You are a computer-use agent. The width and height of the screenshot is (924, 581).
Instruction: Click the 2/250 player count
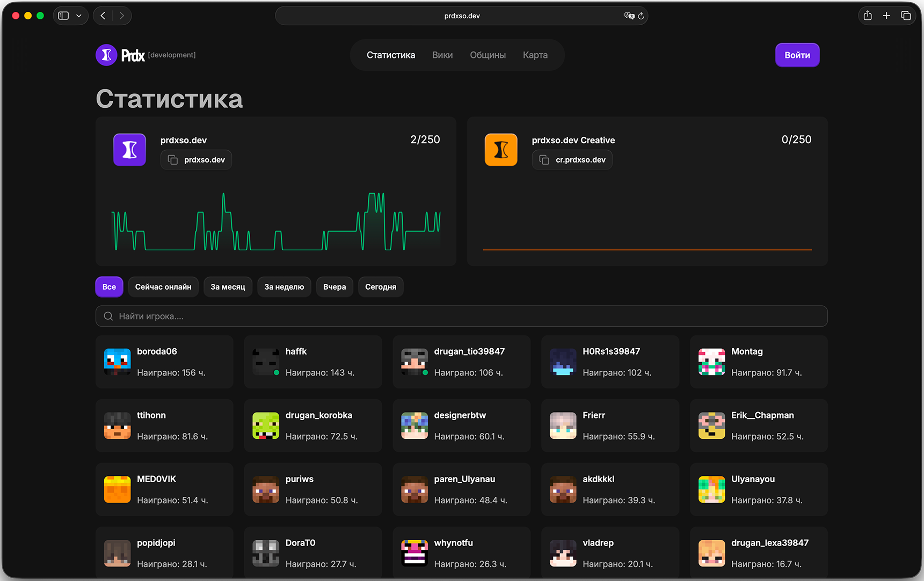pos(425,139)
